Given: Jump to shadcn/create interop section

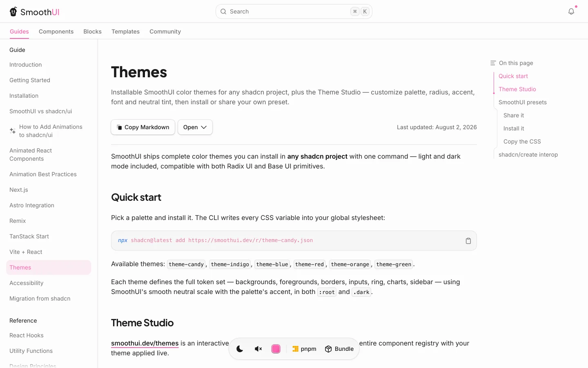Looking at the screenshot, I should (x=528, y=155).
